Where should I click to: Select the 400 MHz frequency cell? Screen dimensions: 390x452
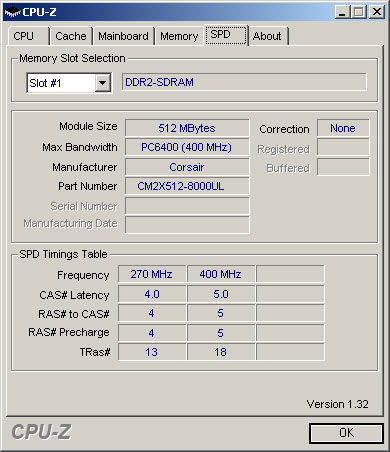pyautogui.click(x=221, y=274)
